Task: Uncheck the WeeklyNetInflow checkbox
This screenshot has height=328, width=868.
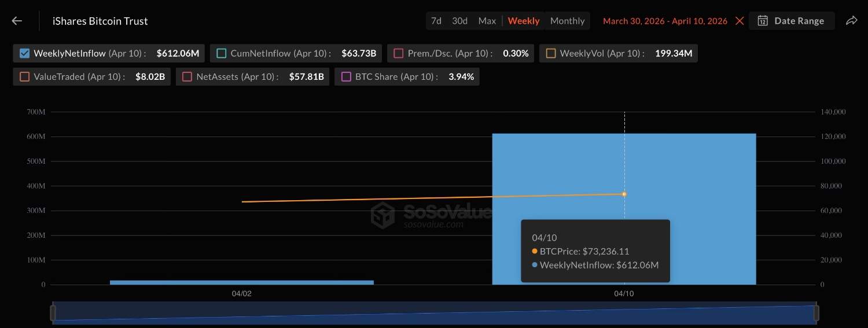Action: click(24, 53)
